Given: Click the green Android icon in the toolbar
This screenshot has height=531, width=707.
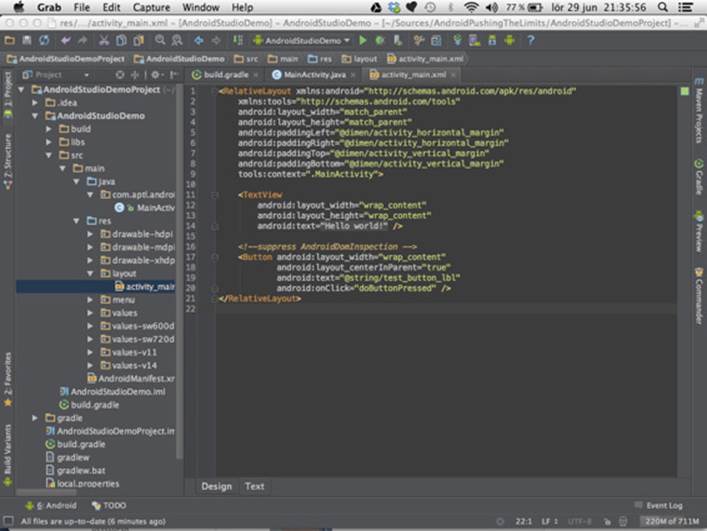Looking at the screenshot, I should click(510, 41).
